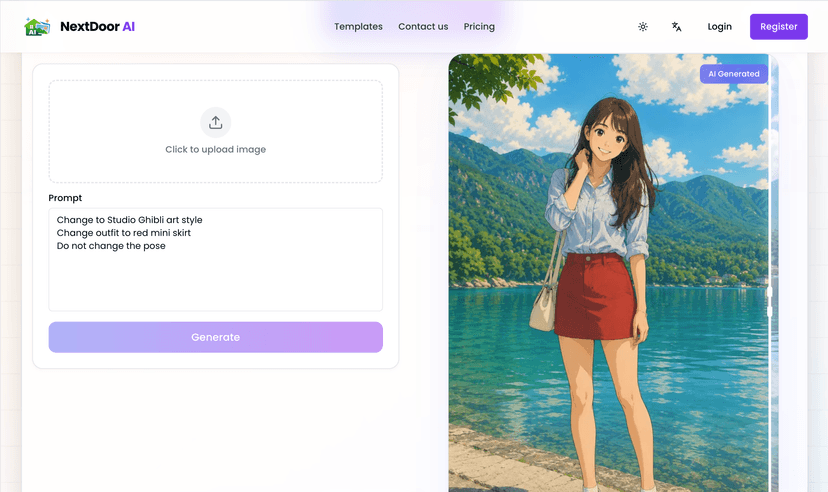This screenshot has height=492, width=828.
Task: Click the upload arrow icon
Action: pyautogui.click(x=215, y=122)
